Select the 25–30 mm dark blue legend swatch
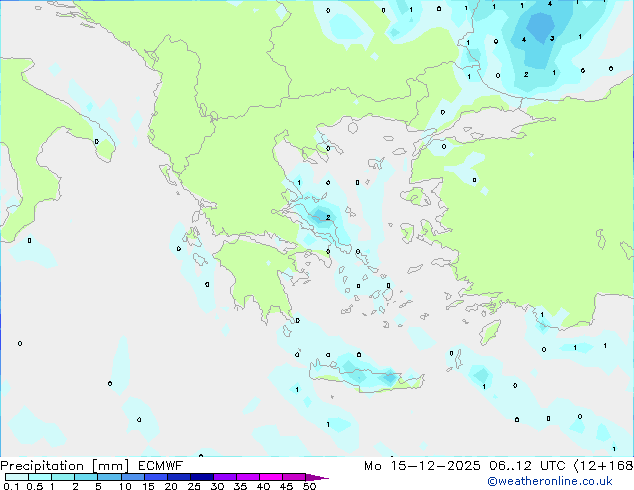Image resolution: width=634 pixels, height=490 pixels. click(201, 477)
